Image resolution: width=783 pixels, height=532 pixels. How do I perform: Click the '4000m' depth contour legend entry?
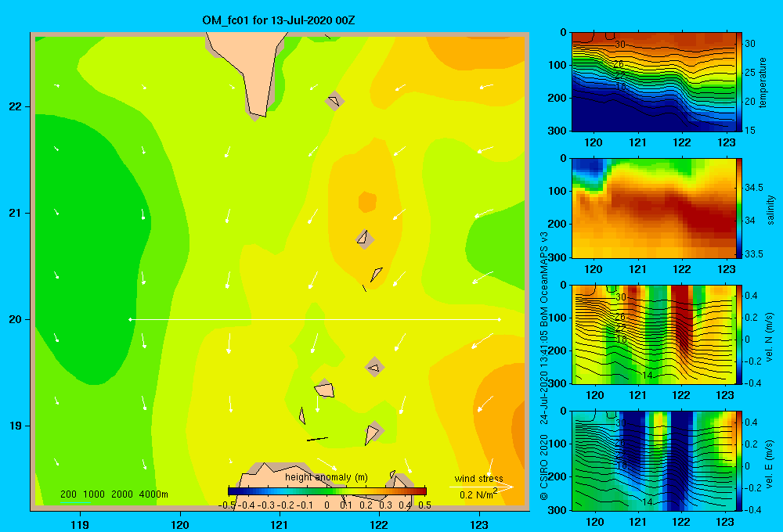click(153, 494)
